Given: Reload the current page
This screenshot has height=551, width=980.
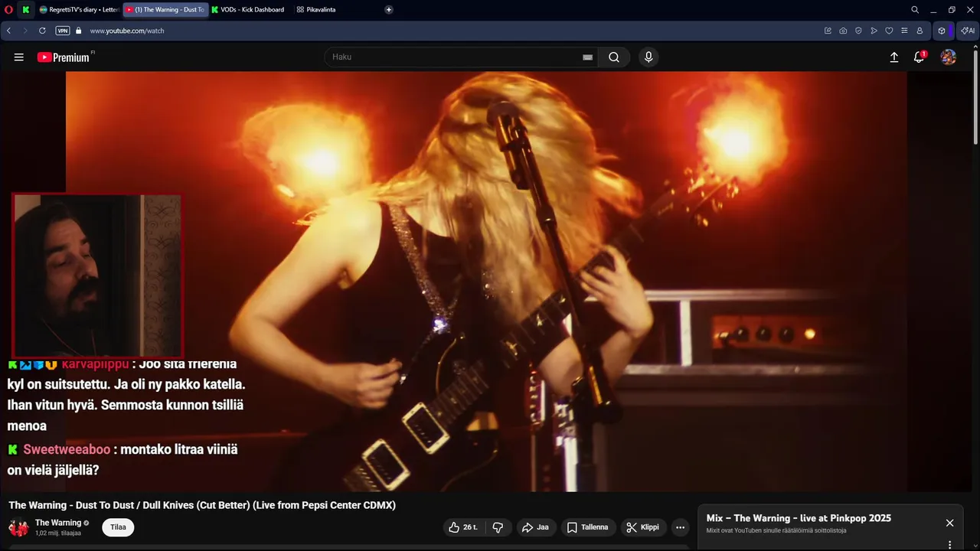Looking at the screenshot, I should [42, 31].
